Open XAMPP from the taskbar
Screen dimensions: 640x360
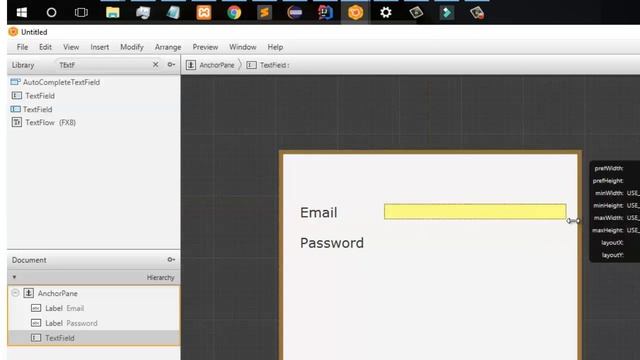tap(204, 13)
